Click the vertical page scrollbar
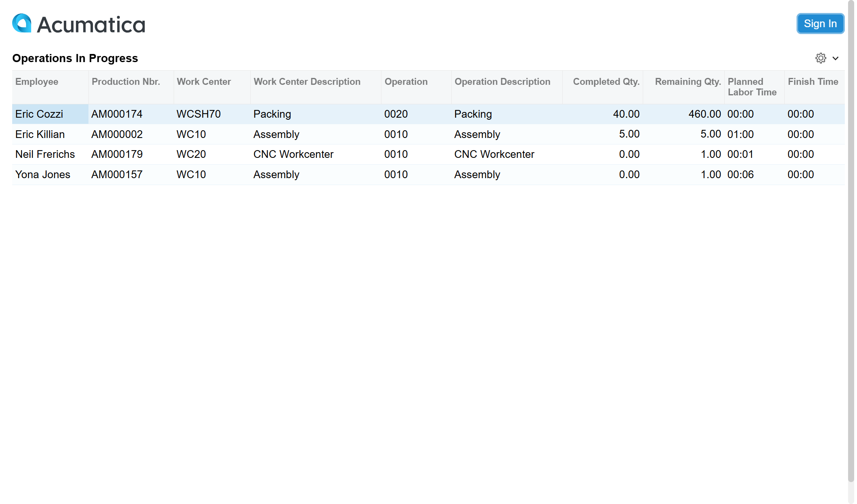Viewport: 857px width, 504px height. pyautogui.click(x=851, y=243)
